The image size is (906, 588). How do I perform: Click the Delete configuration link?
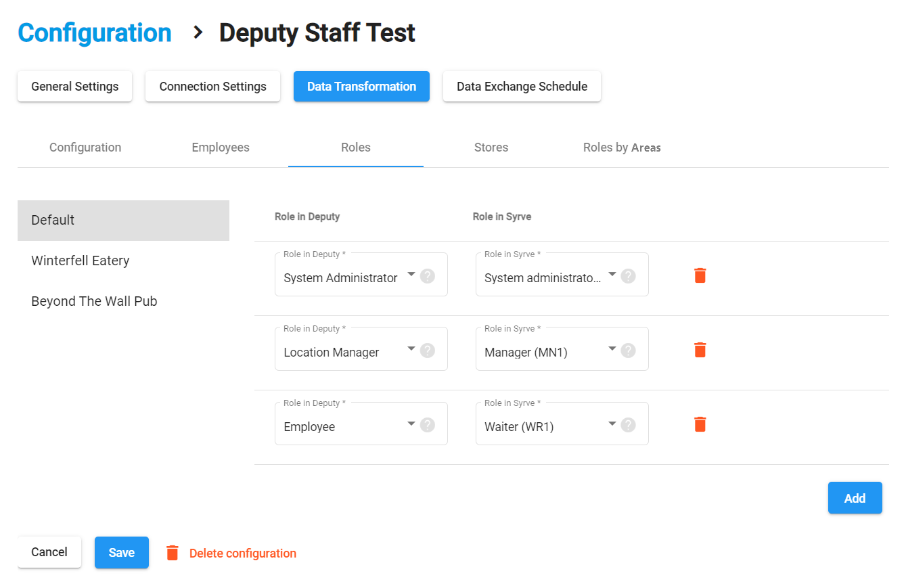point(242,553)
